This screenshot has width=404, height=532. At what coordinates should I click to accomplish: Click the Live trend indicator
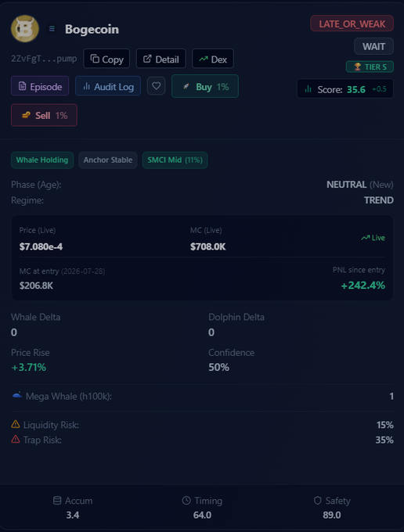[373, 238]
